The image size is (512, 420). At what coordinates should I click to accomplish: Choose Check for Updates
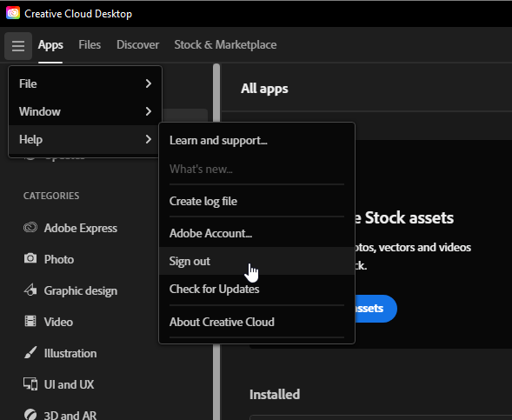click(x=256, y=289)
